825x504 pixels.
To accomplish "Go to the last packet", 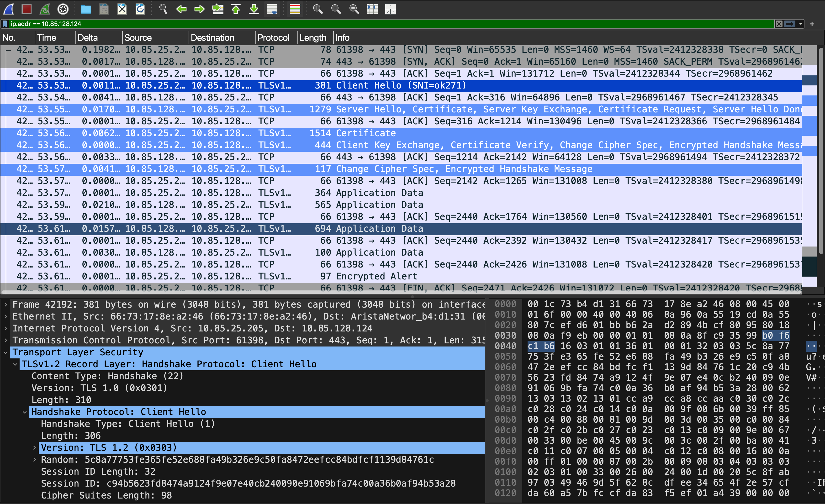I will pyautogui.click(x=254, y=9).
